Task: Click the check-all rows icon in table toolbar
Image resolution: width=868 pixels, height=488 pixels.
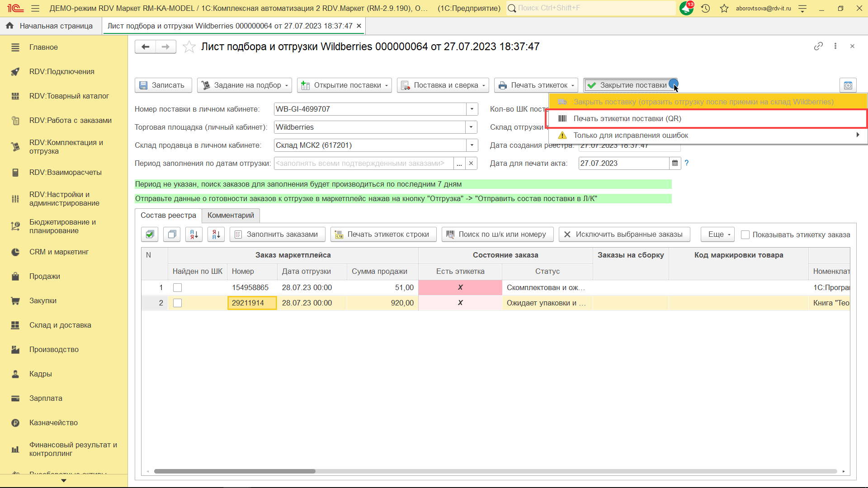Action: click(x=150, y=234)
